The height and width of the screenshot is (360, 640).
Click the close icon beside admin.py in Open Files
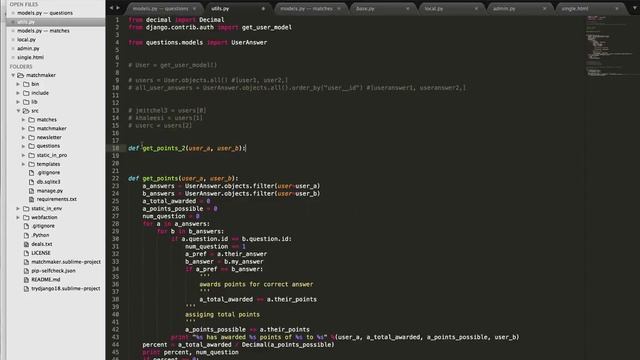13,49
